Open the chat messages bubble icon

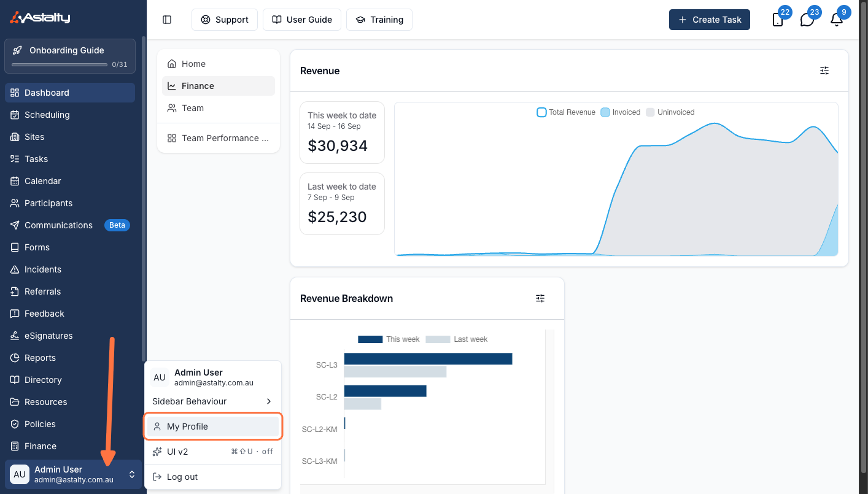pos(807,20)
